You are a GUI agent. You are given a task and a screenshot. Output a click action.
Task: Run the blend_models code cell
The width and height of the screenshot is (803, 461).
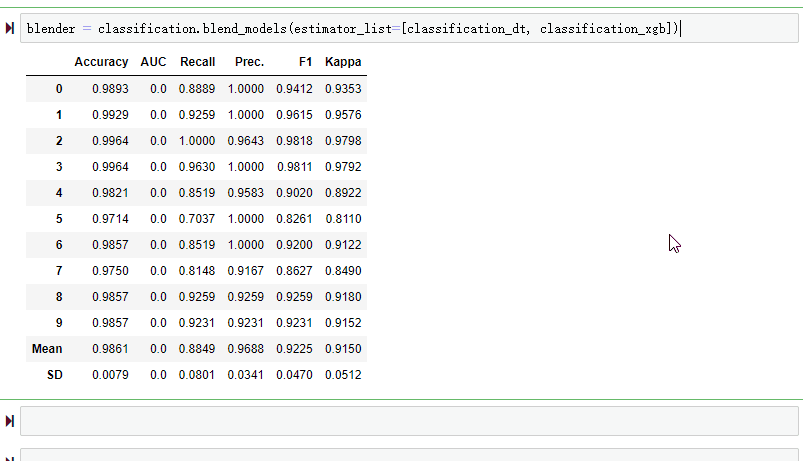(x=9, y=28)
